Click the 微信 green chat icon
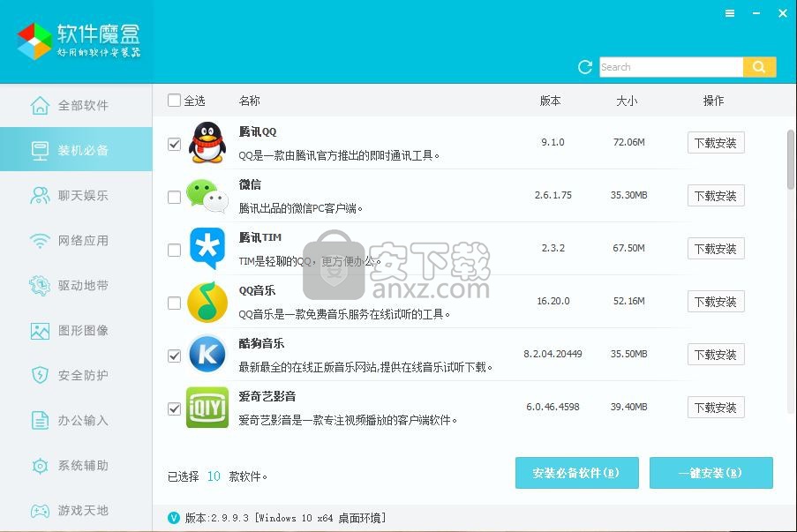 (x=207, y=196)
